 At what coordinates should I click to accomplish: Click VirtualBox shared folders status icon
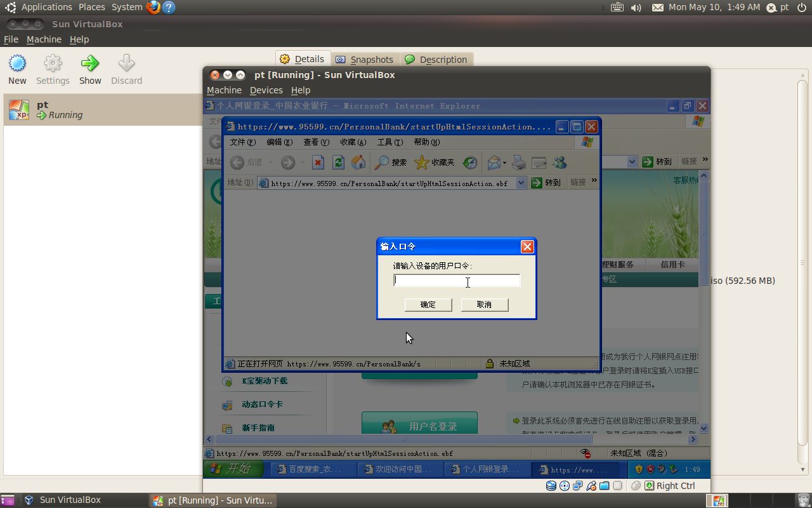tap(605, 486)
